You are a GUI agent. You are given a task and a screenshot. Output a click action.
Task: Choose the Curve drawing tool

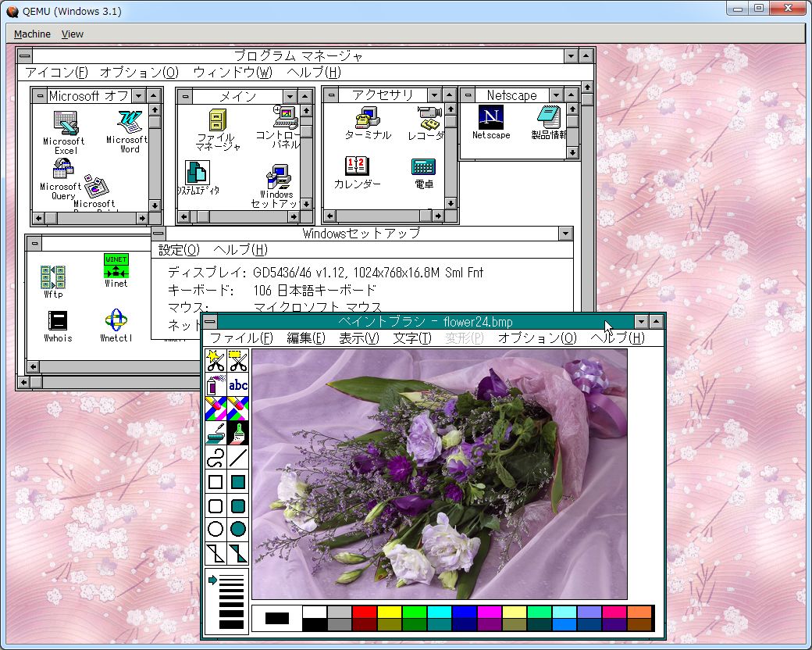point(215,457)
